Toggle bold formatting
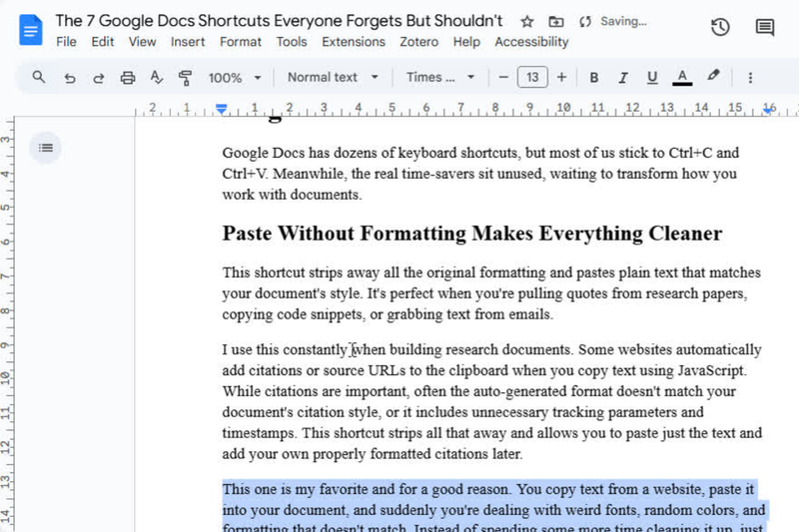This screenshot has height=532, width=799. pyautogui.click(x=593, y=78)
